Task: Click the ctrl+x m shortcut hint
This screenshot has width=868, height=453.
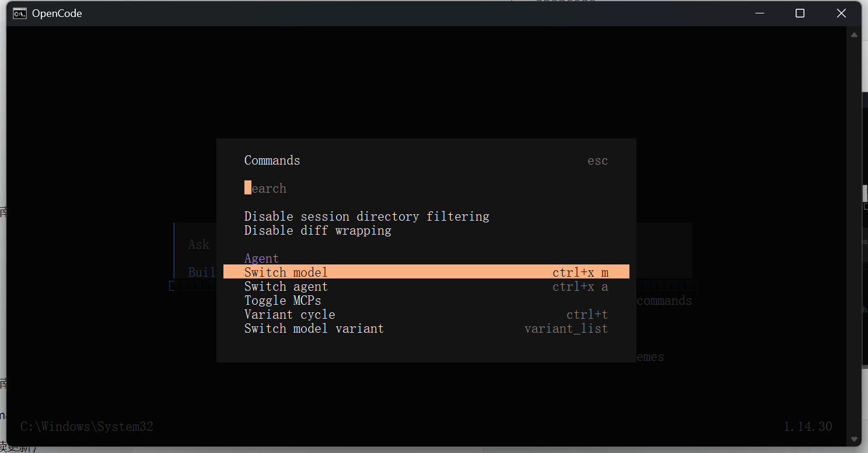Action: point(580,272)
